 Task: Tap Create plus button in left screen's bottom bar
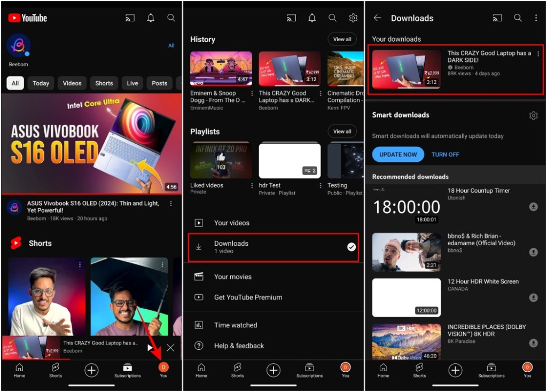[x=91, y=370]
